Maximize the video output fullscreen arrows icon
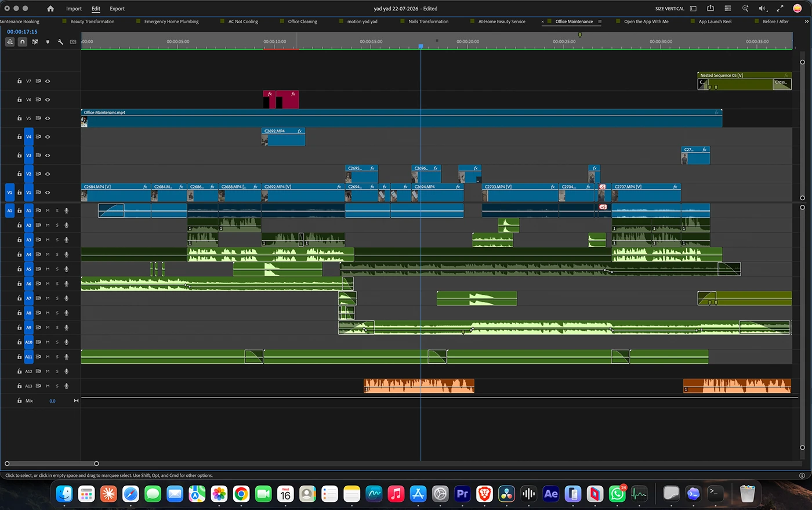The image size is (812, 510). click(780, 9)
